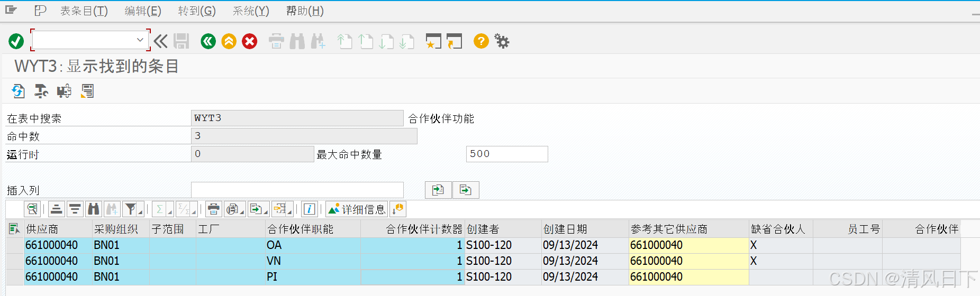Click the icon right of 详细信息 button
The width and height of the screenshot is (980, 296).
coord(398,209)
